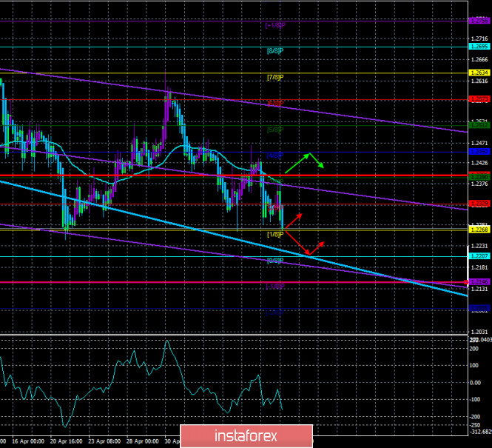Click the 1.2756 purple price label

tap(479, 21)
